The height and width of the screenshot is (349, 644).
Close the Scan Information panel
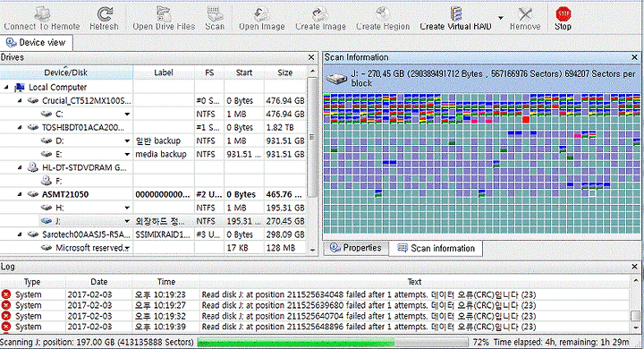coord(634,57)
